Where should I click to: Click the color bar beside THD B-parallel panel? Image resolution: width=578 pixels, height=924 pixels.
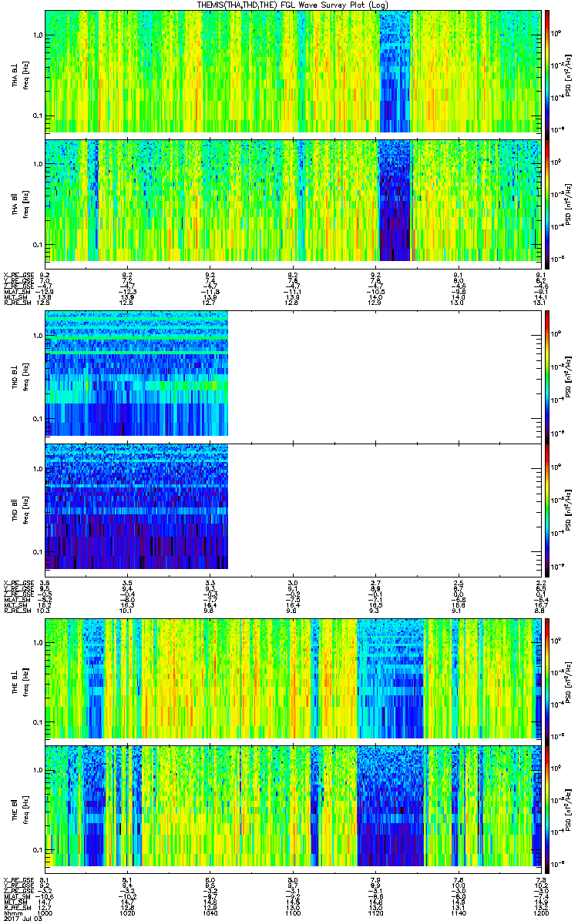coord(547,506)
